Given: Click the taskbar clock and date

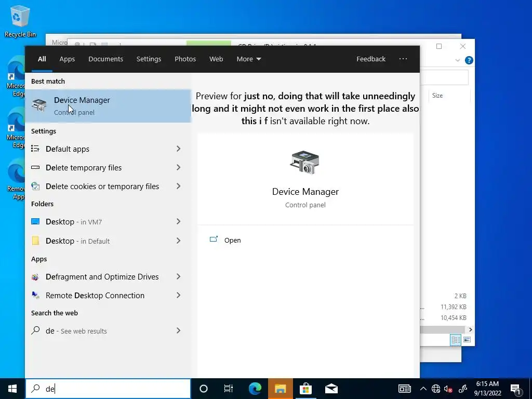Looking at the screenshot, I should pyautogui.click(x=487, y=389).
